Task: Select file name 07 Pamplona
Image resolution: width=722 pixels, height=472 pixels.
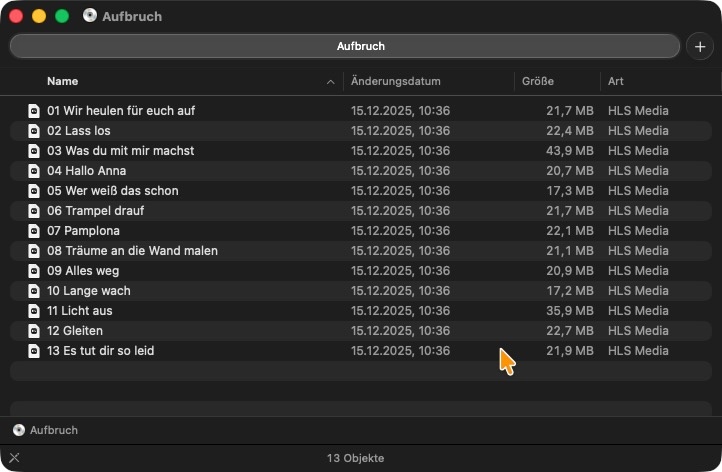Action: [x=83, y=231]
